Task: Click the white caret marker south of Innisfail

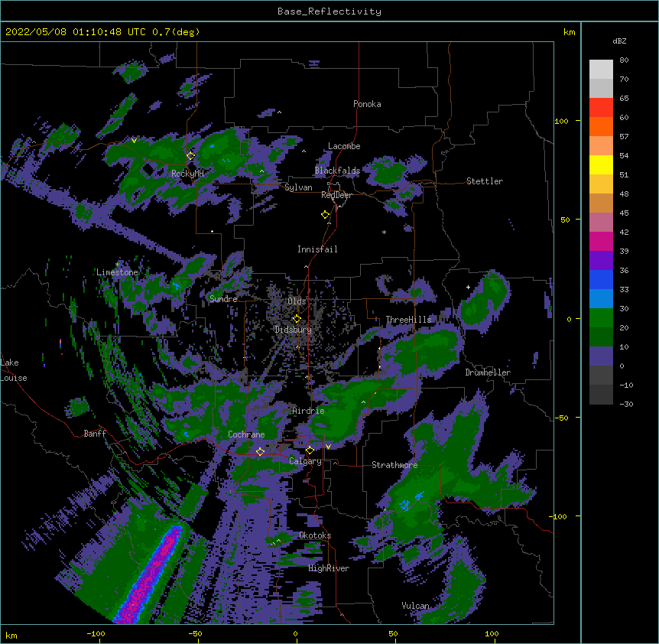Action: 306,267
